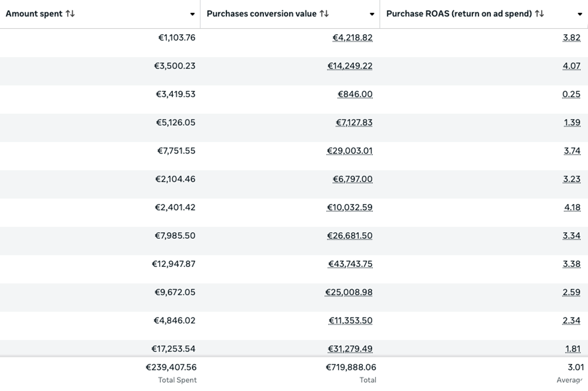Click sort arrows beside Purchases conversion value
The width and height of the screenshot is (588, 391).
tap(324, 14)
